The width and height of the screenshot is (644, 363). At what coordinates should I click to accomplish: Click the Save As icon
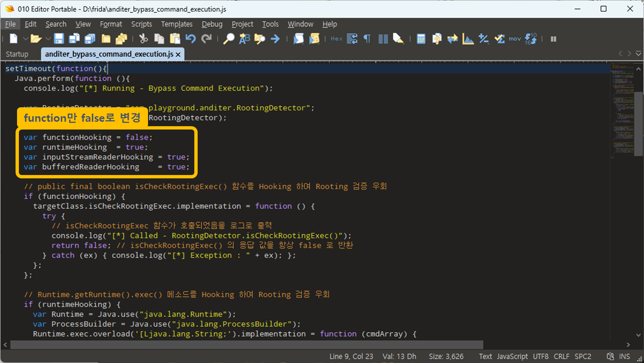pos(74,38)
